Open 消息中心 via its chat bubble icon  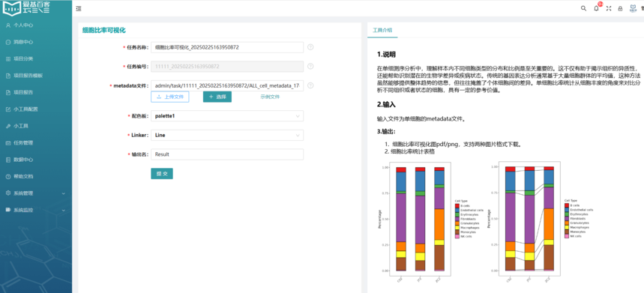tap(8, 42)
